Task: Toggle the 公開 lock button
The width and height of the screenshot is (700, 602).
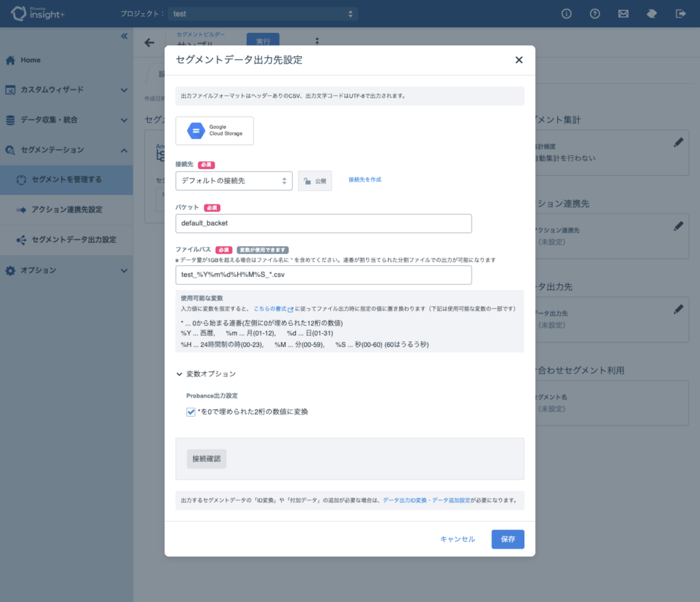Action: [x=315, y=181]
